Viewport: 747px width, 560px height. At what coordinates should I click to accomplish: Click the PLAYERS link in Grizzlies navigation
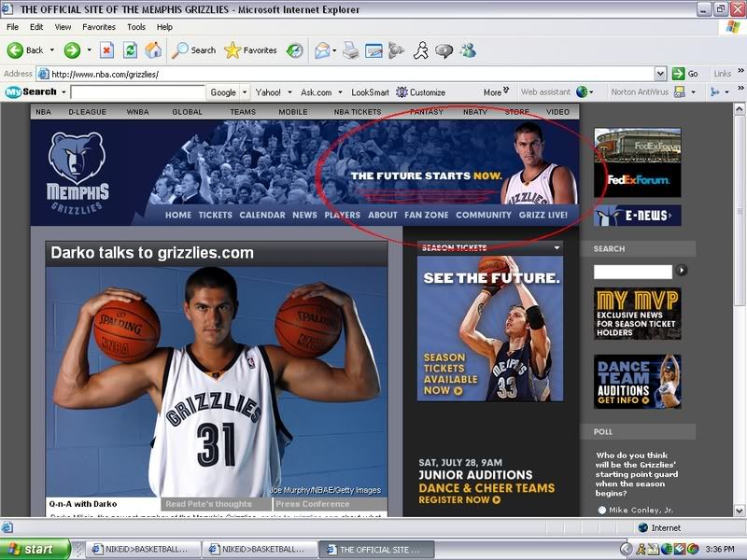coord(342,215)
